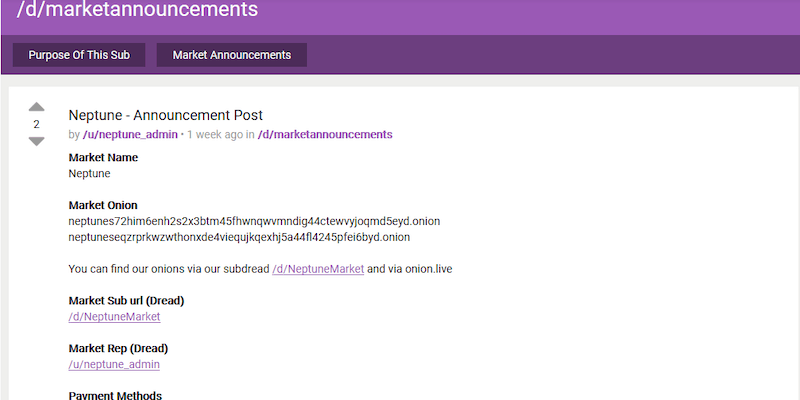800x400 pixels.
Task: Open /d/NeptuneMarket under Market Sub url
Action: (x=114, y=317)
